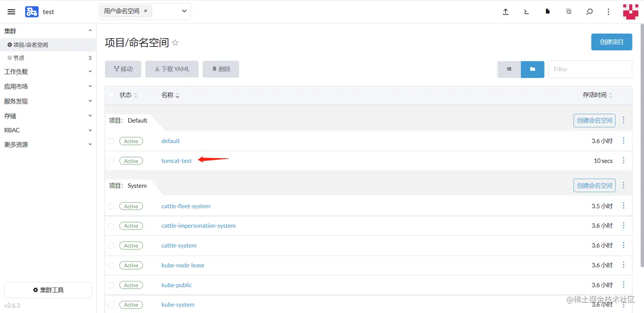644x313 pixels.
Task: Expand the 服务发现 sidebar section
Action: point(90,101)
